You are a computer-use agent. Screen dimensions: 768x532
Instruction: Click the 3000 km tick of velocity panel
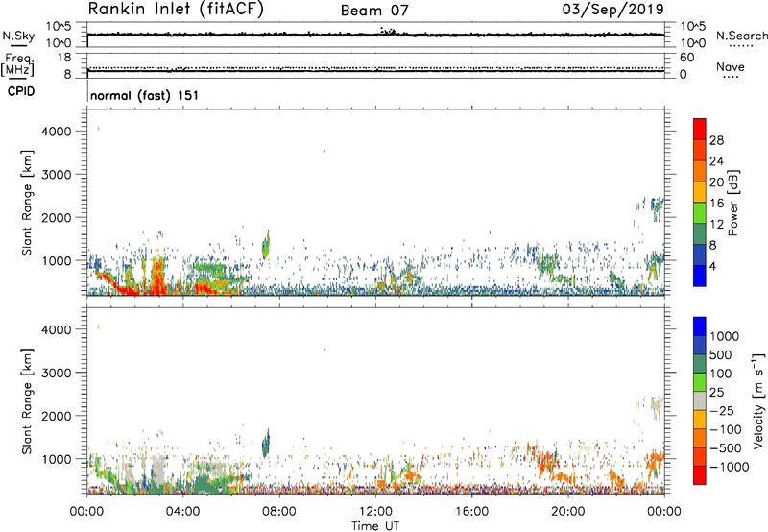click(57, 373)
